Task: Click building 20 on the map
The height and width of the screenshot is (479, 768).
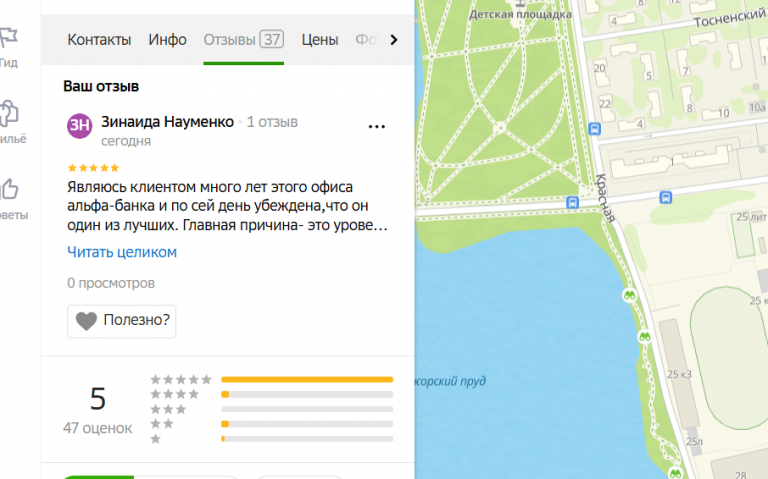Action: coord(600,68)
